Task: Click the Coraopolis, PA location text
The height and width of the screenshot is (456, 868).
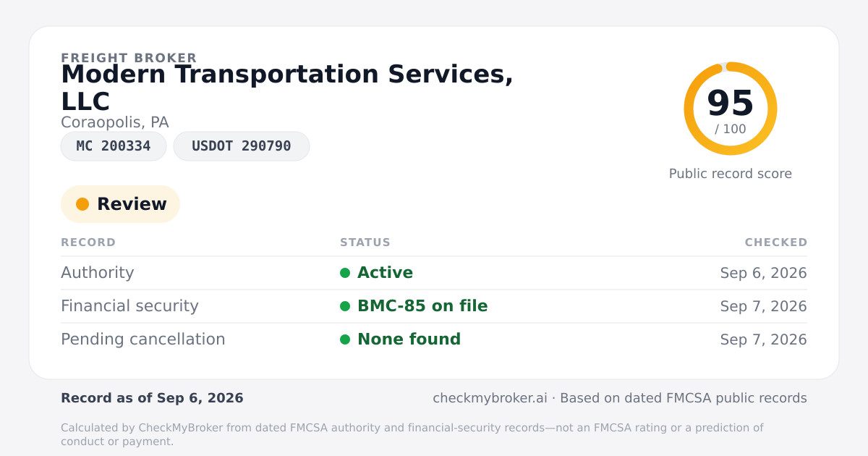Action: [x=115, y=122]
